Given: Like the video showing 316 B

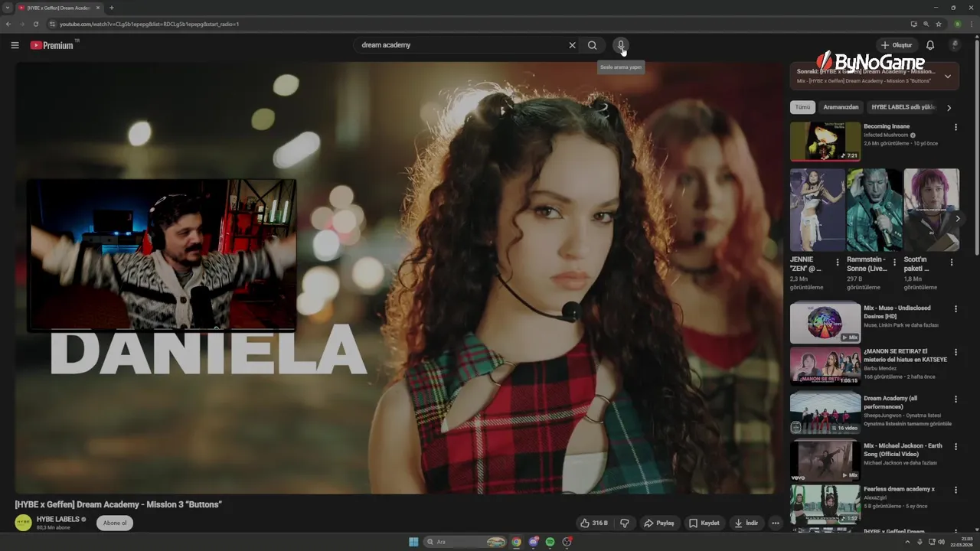Looking at the screenshot, I should click(x=594, y=523).
